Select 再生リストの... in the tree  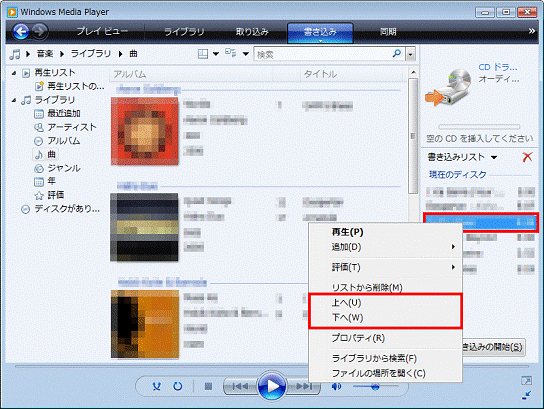76,86
